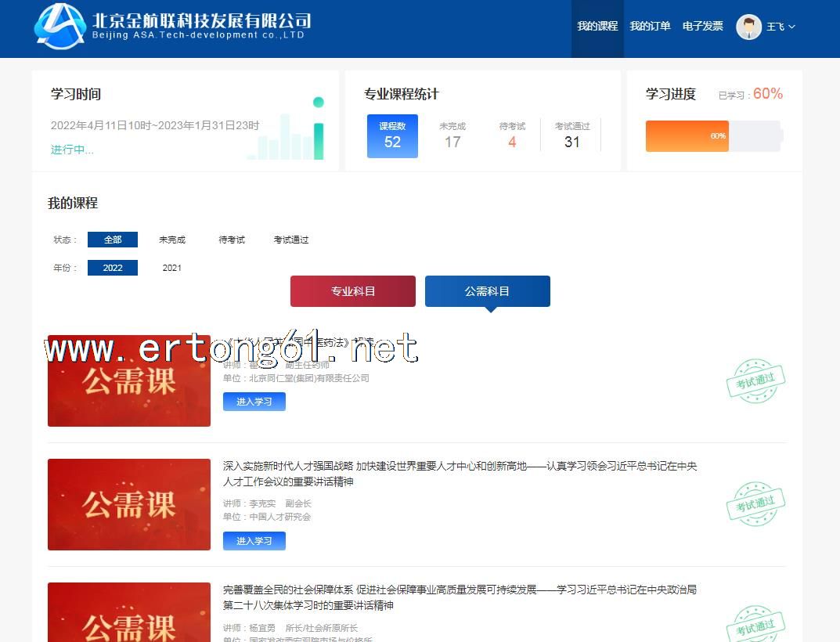Open the 我的课程 navigation tab
840x642 pixels.
click(x=597, y=27)
